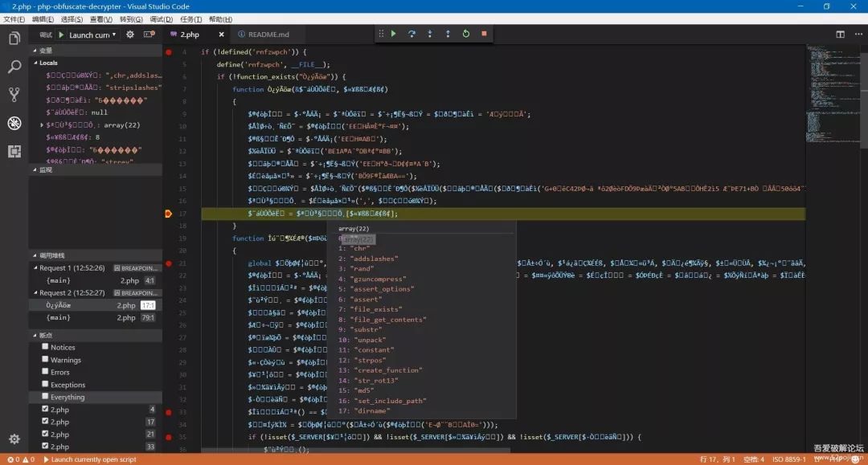Check the Everything breakpoint option
The image size is (868, 465).
[46, 397]
